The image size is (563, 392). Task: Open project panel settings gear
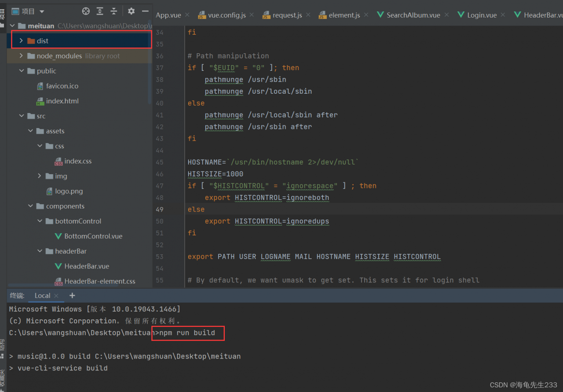point(131,11)
